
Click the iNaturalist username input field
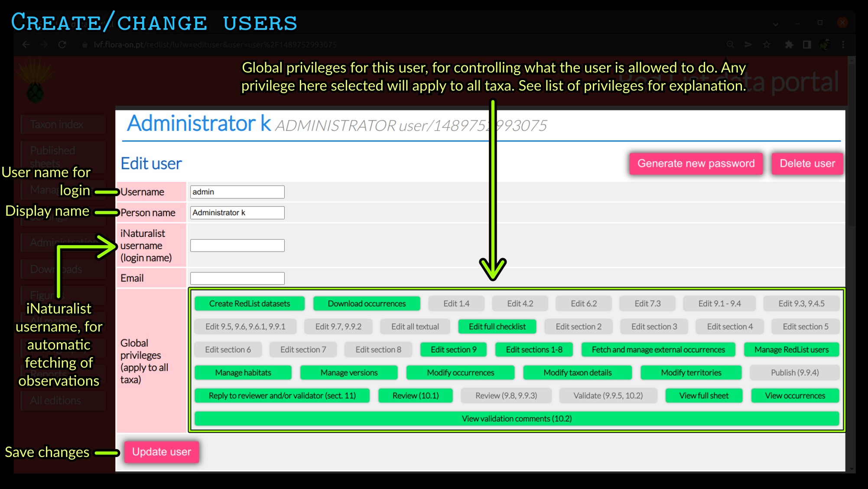click(237, 246)
